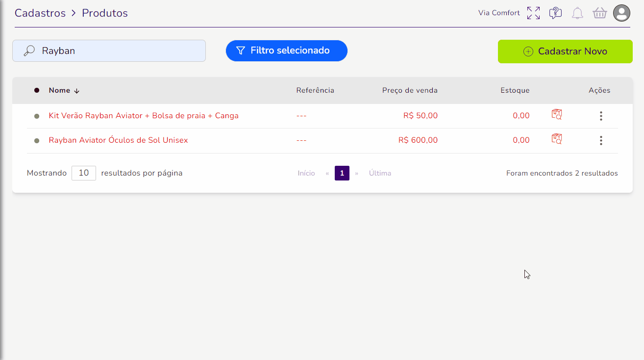Click status dot of Rayban Aviator Óculos row
Image resolution: width=644 pixels, height=360 pixels.
(37, 141)
